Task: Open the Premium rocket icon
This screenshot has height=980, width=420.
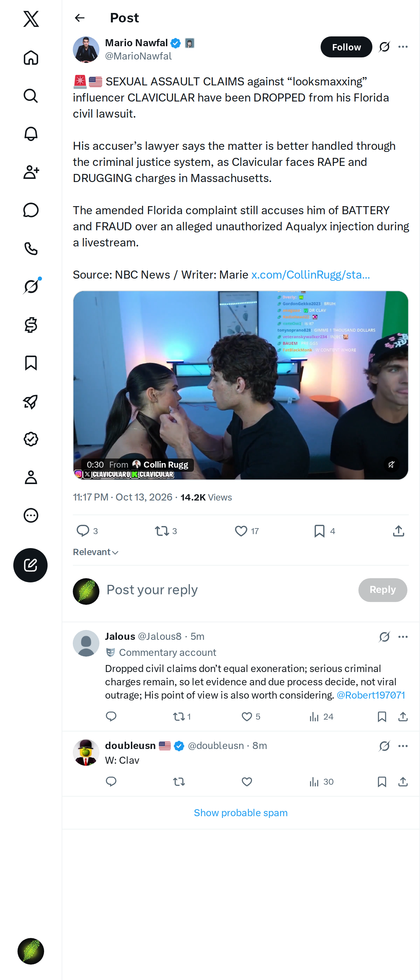Action: [31, 401]
